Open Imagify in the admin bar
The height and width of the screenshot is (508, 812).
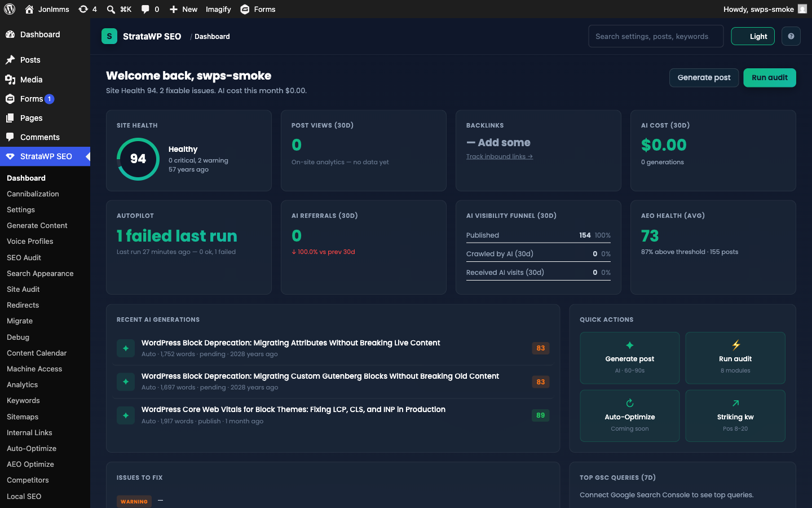click(218, 9)
